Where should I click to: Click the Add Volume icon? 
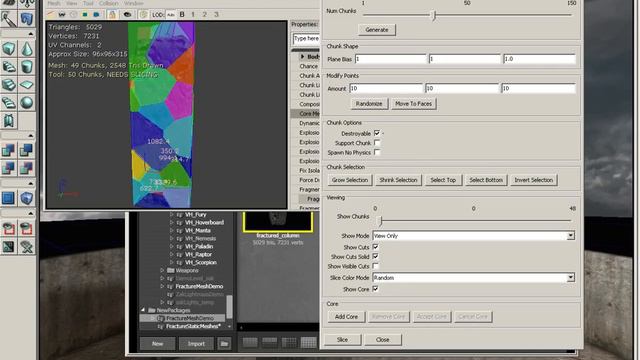tap(27, 198)
